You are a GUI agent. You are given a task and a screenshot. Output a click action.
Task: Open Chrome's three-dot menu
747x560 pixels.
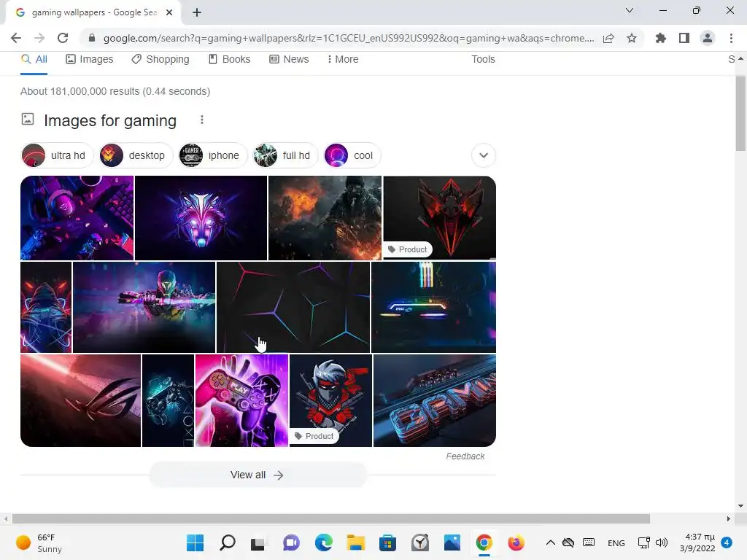tap(731, 38)
